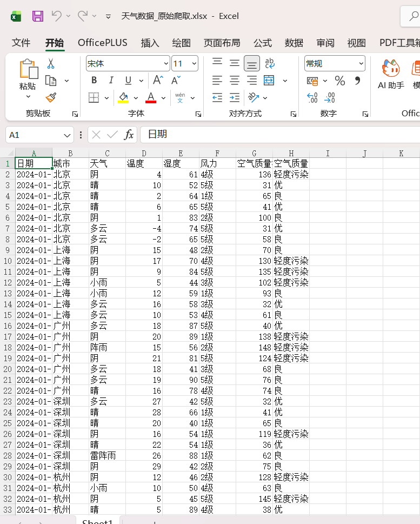Viewport: 420px width, 524px height.
Task: Increase the indent
Action: pos(235,97)
